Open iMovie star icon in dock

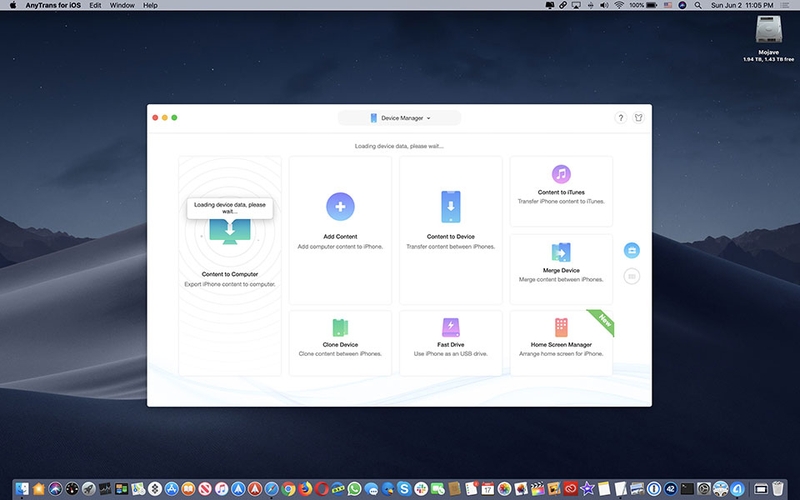click(587, 489)
